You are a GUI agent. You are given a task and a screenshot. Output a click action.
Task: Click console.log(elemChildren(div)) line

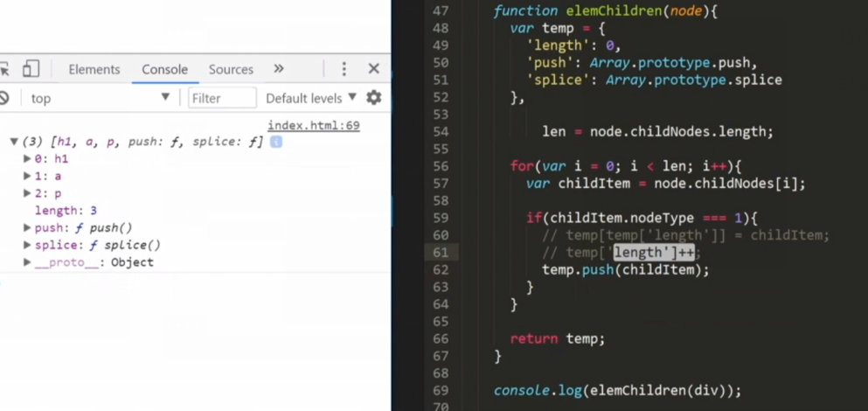[617, 391]
